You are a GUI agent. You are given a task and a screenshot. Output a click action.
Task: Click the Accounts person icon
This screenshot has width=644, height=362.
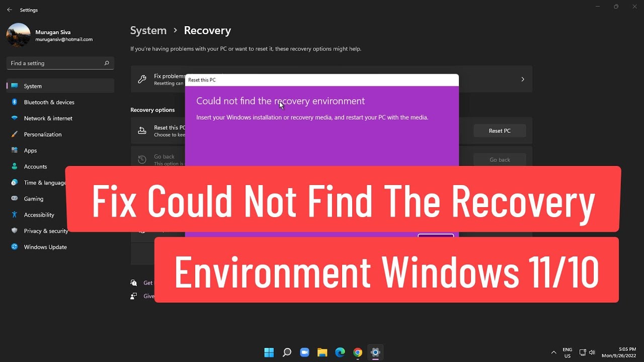point(14,166)
